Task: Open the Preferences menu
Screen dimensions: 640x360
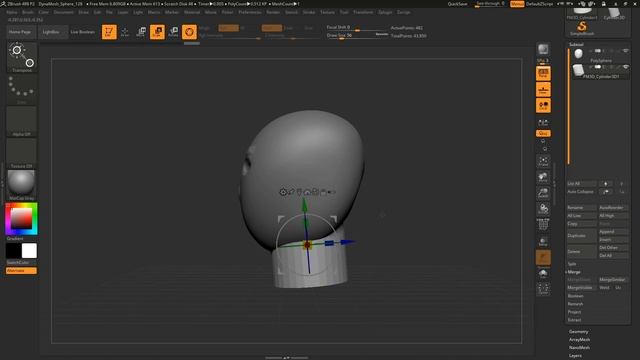Action: pos(250,12)
